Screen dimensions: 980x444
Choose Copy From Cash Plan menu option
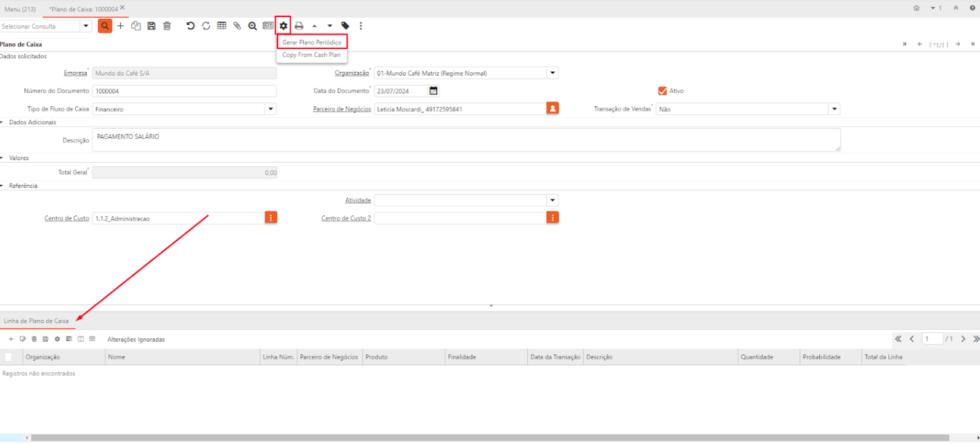311,55
